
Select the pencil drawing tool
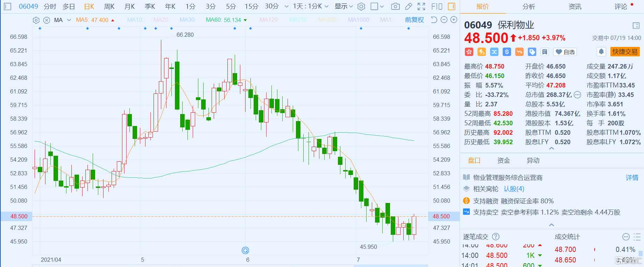[408, 6]
